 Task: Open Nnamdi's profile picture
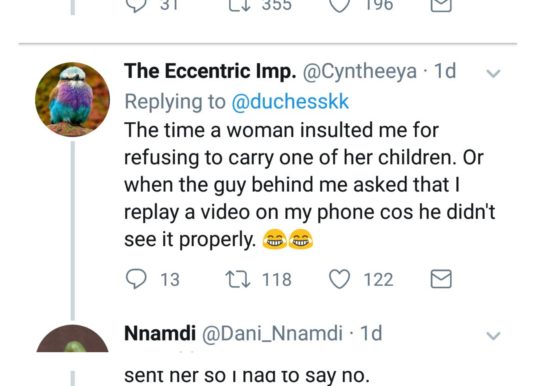72,338
